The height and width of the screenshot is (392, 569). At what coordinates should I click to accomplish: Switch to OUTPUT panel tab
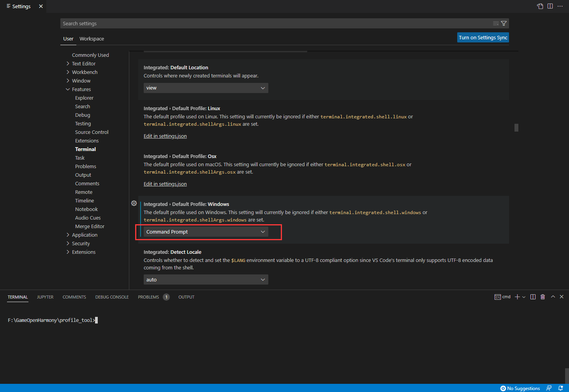(186, 297)
